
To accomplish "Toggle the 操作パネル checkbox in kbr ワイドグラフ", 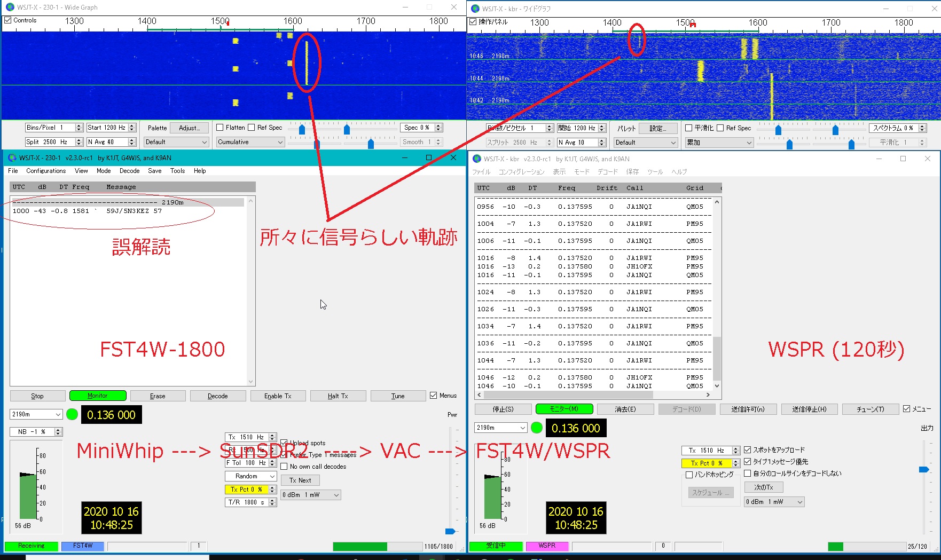I will pos(473,22).
